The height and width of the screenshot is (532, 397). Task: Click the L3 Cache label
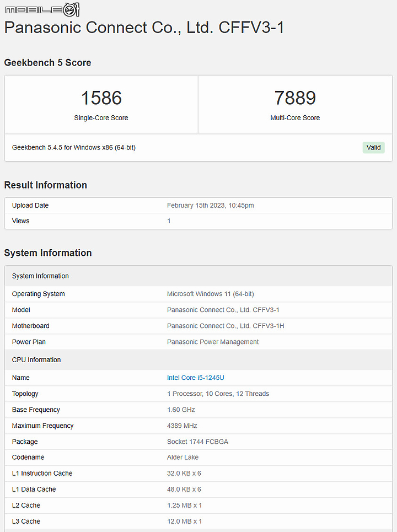tap(26, 521)
